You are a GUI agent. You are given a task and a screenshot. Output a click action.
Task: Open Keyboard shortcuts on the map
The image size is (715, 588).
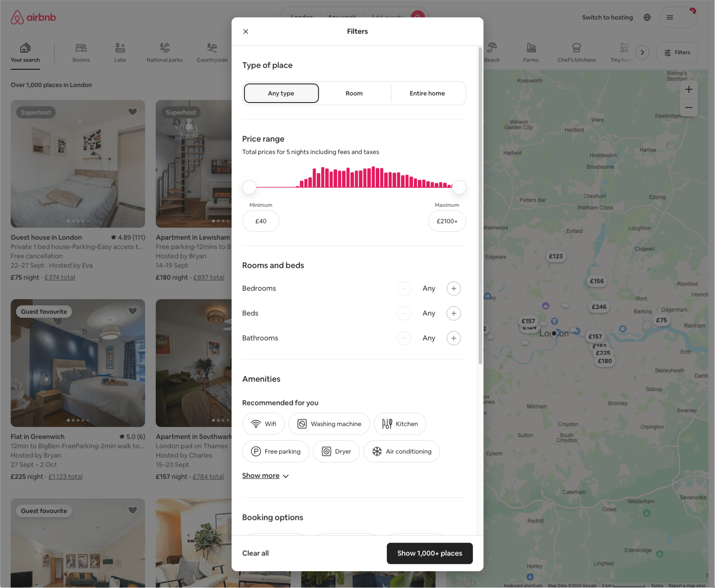[523, 585]
